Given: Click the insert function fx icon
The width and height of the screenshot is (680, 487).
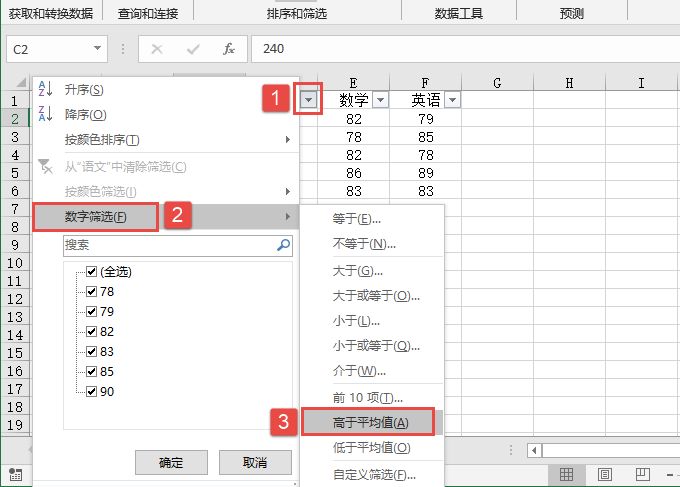Looking at the screenshot, I should click(229, 48).
